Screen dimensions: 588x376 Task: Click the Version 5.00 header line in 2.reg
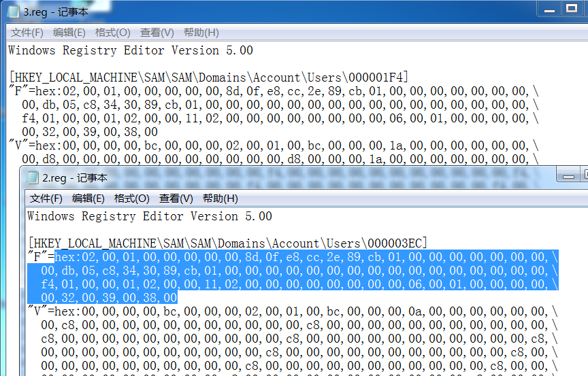(150, 216)
